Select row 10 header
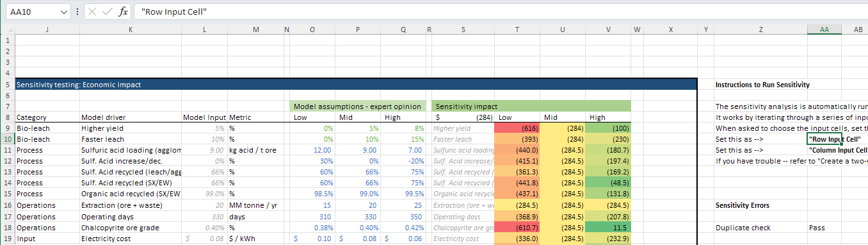The width and height of the screenshot is (868, 245). pyautogui.click(x=7, y=139)
